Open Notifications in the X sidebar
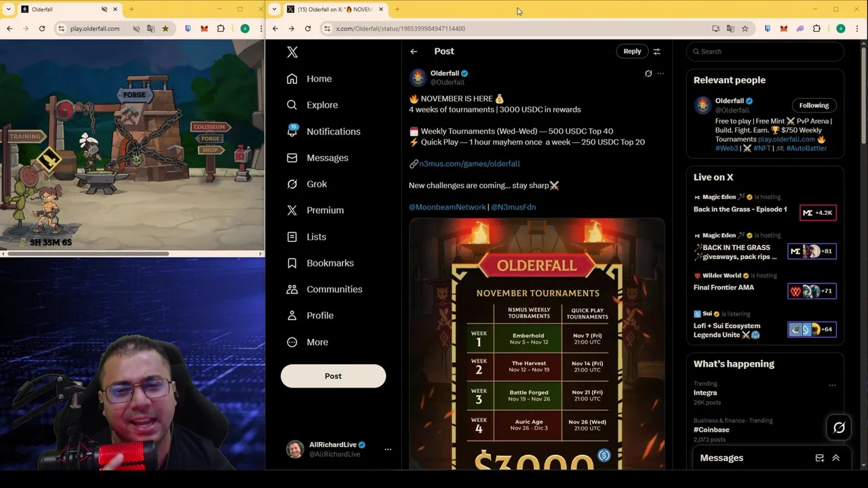Image resolution: width=868 pixels, height=488 pixels. tap(323, 131)
